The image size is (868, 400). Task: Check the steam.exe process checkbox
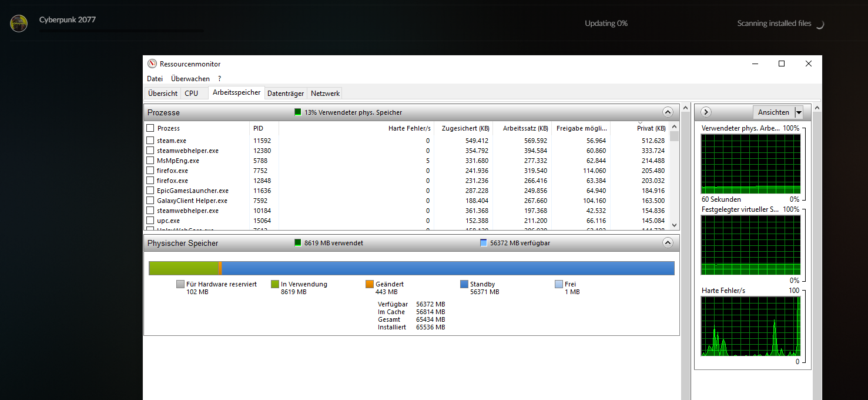150,141
